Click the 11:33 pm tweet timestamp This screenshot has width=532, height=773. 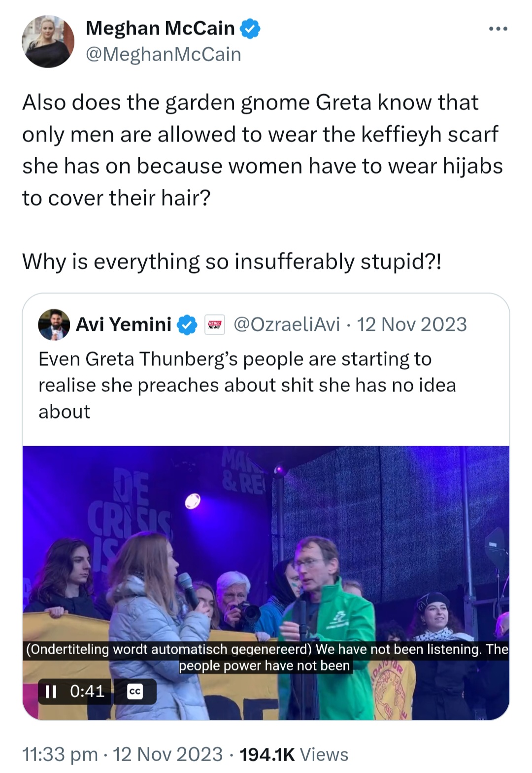60,754
